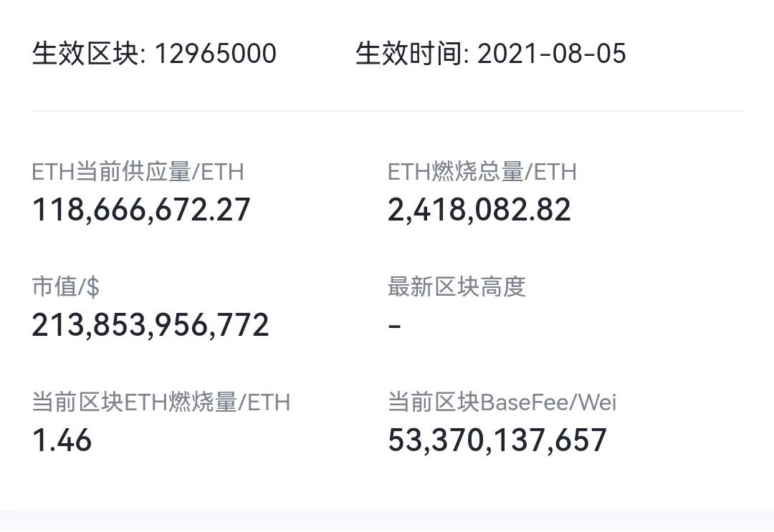
Task: Select the 生效时间 date 2021-08-05
Action: [551, 54]
